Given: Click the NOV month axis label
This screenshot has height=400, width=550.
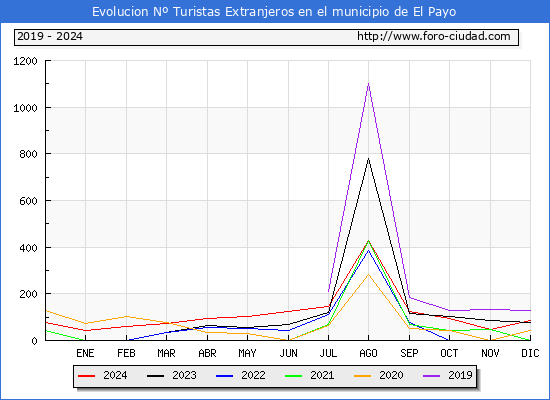Looking at the screenshot, I should click(490, 353).
